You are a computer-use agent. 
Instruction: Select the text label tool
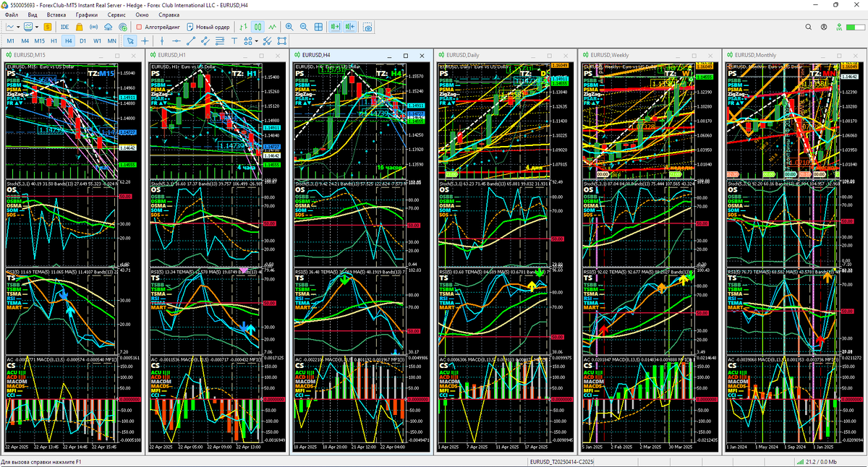click(x=234, y=41)
